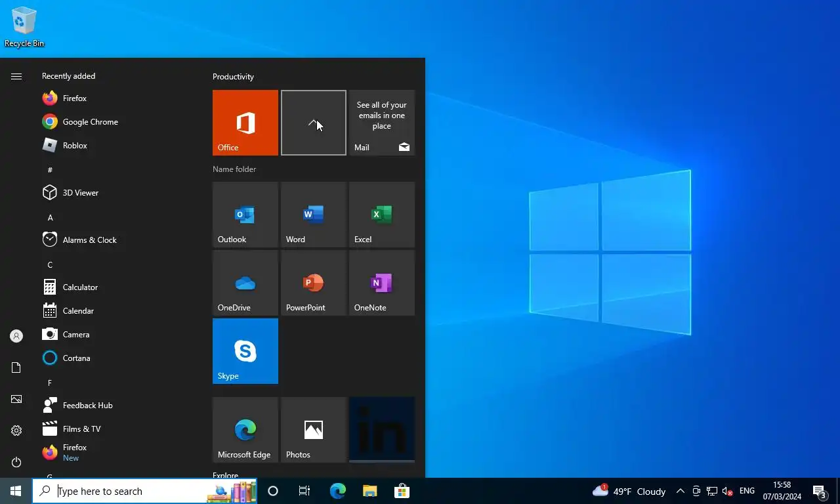Click the # section header
Viewport: 840px width, 504px height.
tap(50, 170)
